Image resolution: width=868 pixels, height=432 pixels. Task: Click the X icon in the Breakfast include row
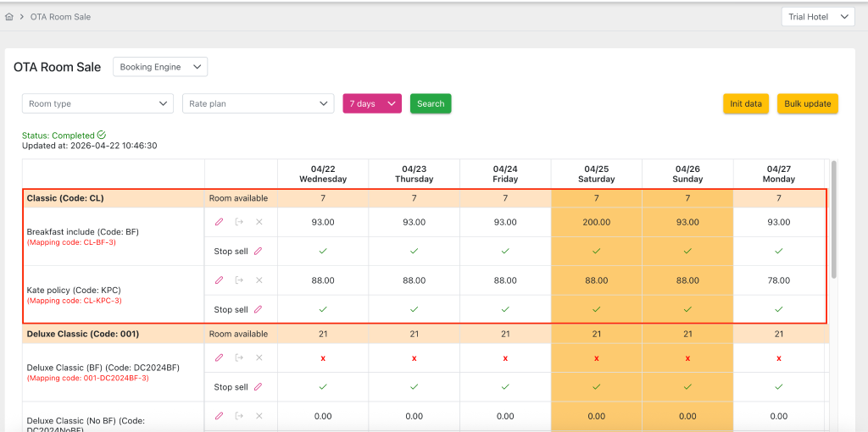tap(259, 222)
